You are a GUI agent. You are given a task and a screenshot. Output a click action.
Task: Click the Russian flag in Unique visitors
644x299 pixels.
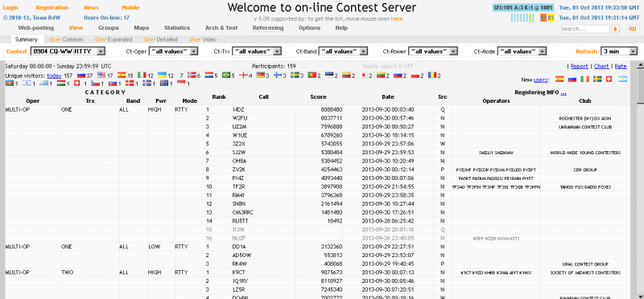pyautogui.click(x=81, y=76)
